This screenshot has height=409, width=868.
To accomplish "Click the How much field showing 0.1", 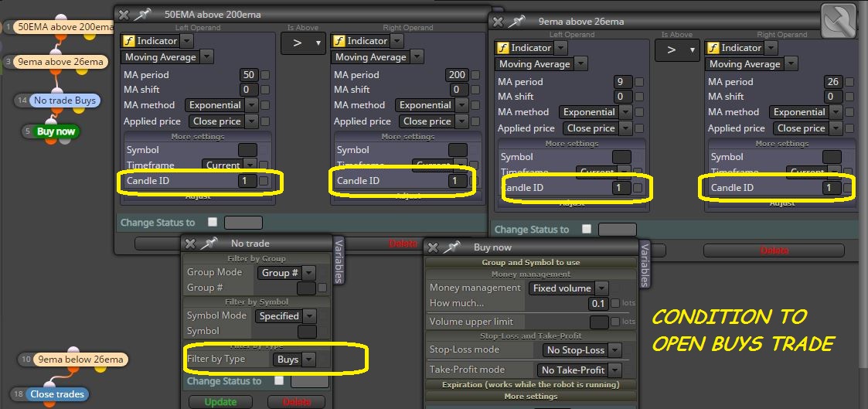I will pos(597,303).
